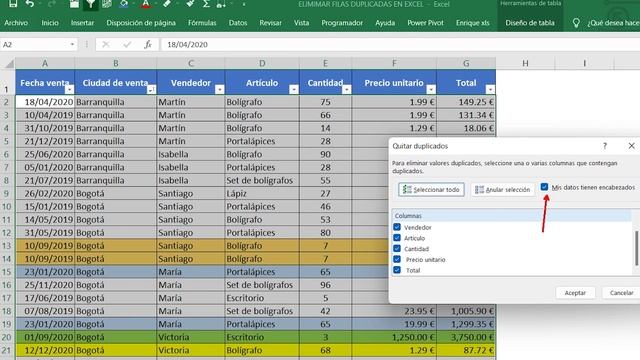640x360 pixels.
Task: Switch to the Datos ribbon tab
Action: click(238, 23)
